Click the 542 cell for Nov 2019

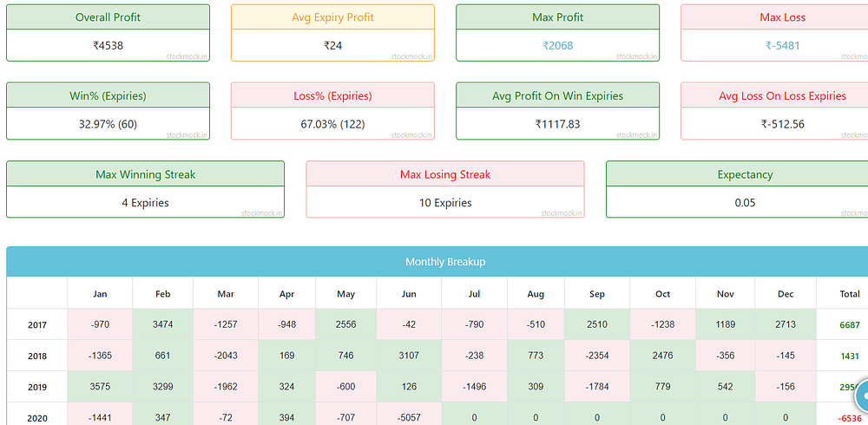point(725,386)
